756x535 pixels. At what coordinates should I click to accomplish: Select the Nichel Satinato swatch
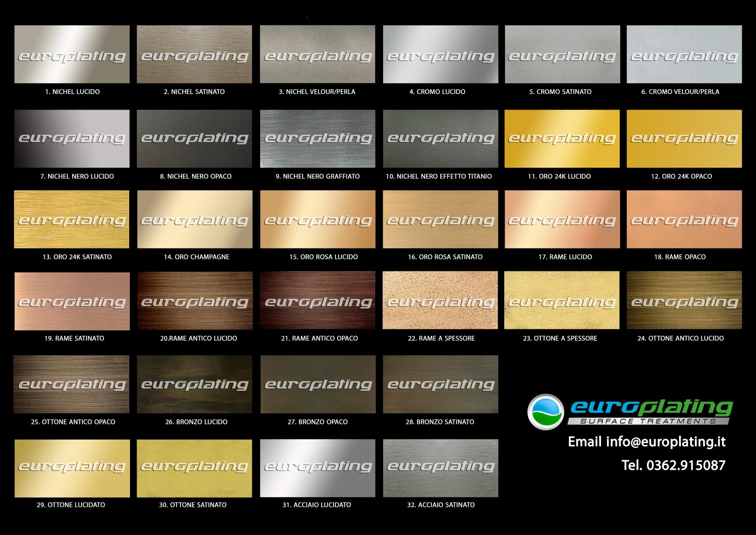[194, 54]
